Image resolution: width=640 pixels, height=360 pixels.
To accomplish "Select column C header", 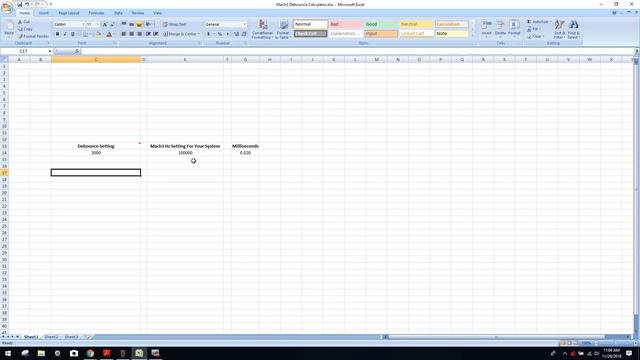I will tap(96, 60).
